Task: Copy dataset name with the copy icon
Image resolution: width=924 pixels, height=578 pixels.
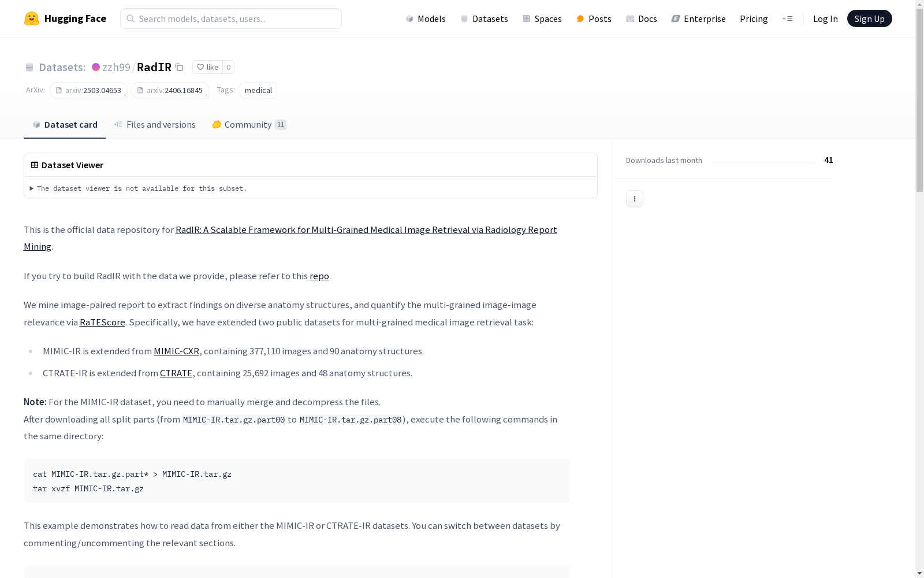Action: (179, 67)
